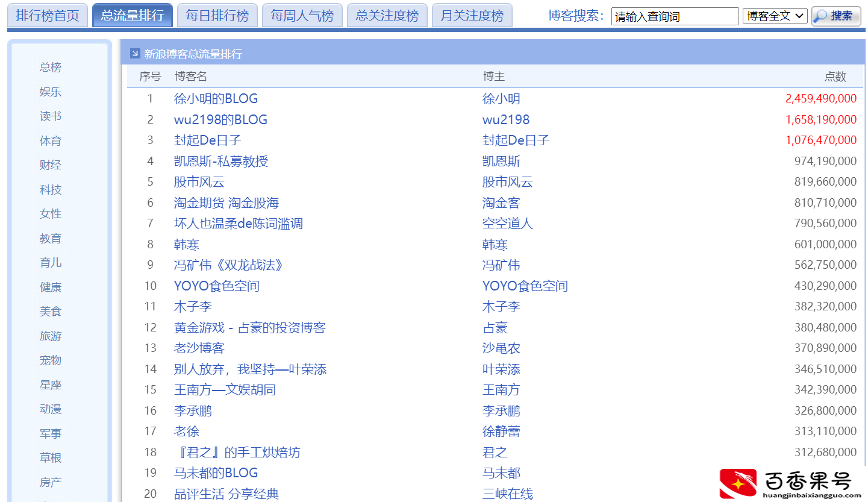Go to the 总关注度榜 tab

[387, 16]
